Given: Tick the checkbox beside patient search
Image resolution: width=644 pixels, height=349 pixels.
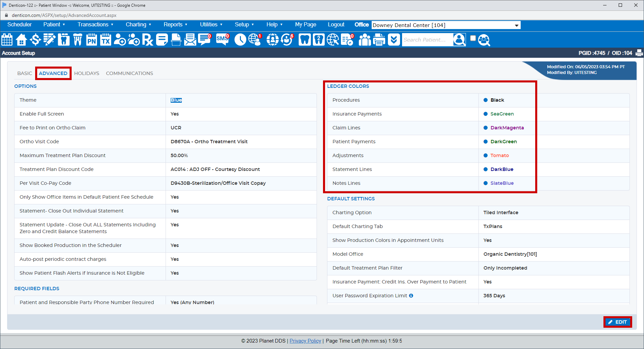Looking at the screenshot, I should pyautogui.click(x=473, y=38).
